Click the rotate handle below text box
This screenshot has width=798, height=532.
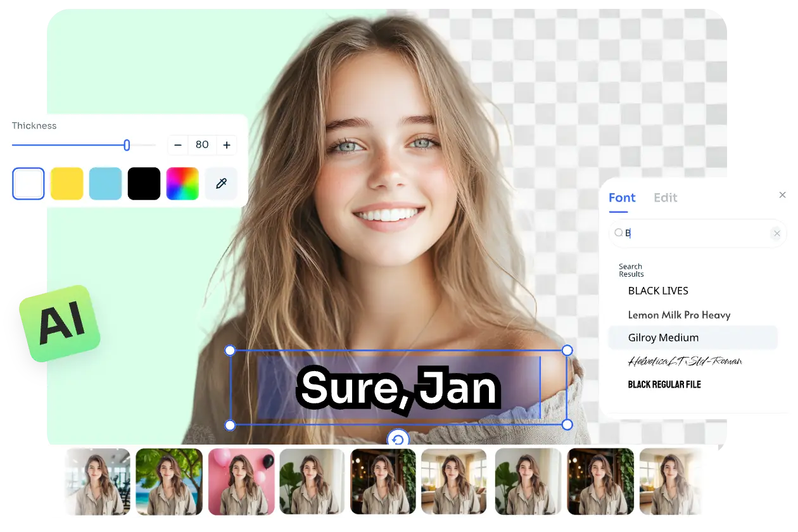point(398,440)
